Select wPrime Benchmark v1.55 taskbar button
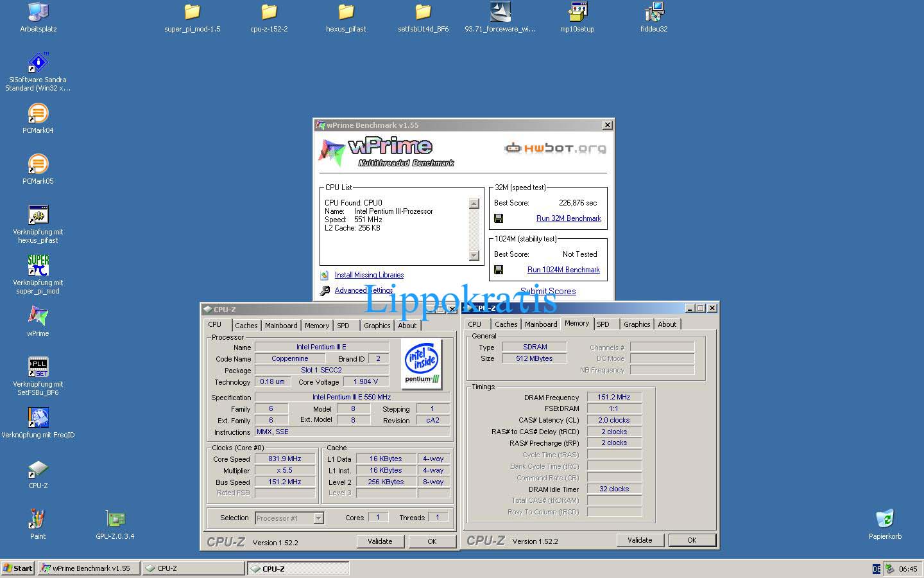 [89, 568]
